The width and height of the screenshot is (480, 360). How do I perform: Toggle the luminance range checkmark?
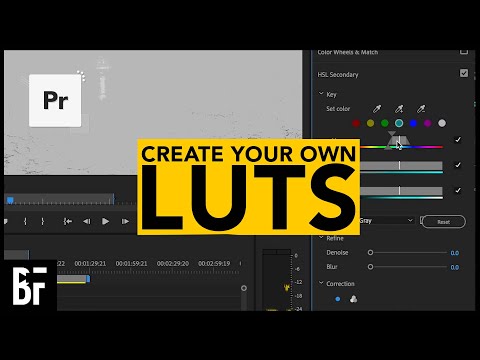458,190
